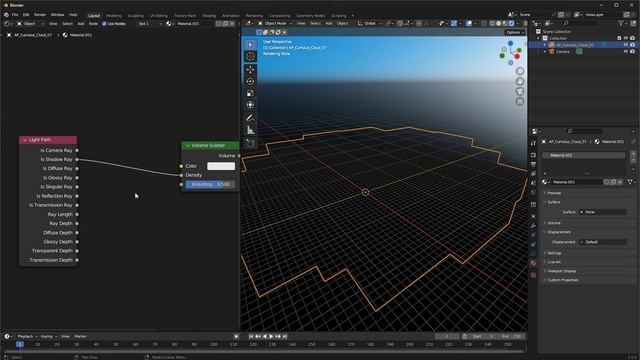The height and width of the screenshot is (360, 640).
Task: Expand the Settings panel in properties
Action: coord(554,253)
